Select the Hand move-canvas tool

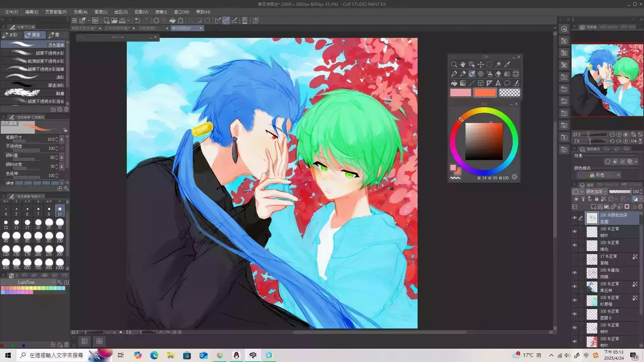coord(463,64)
